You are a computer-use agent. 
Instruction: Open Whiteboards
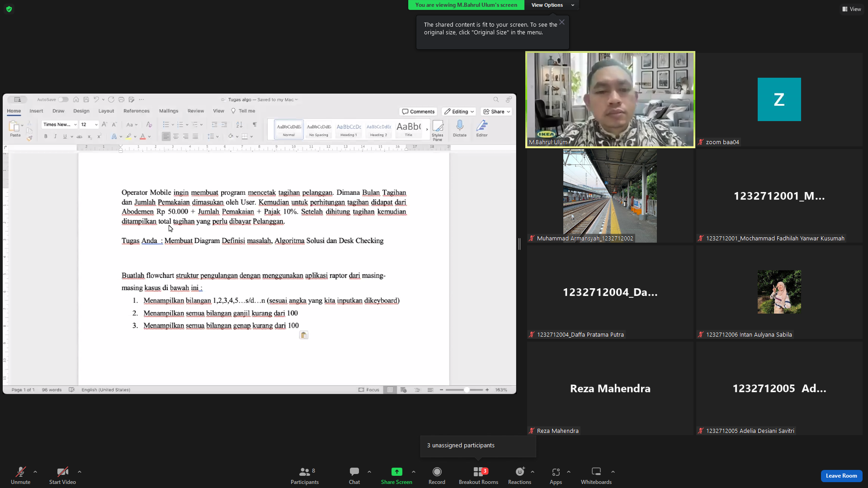coord(596,475)
